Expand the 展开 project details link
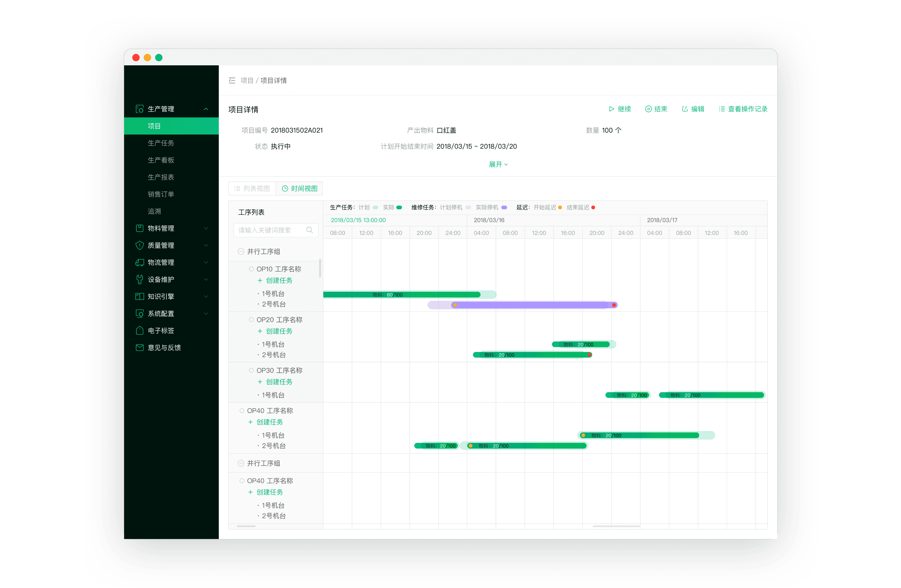Screen dimensions: 901x588 click(x=498, y=164)
